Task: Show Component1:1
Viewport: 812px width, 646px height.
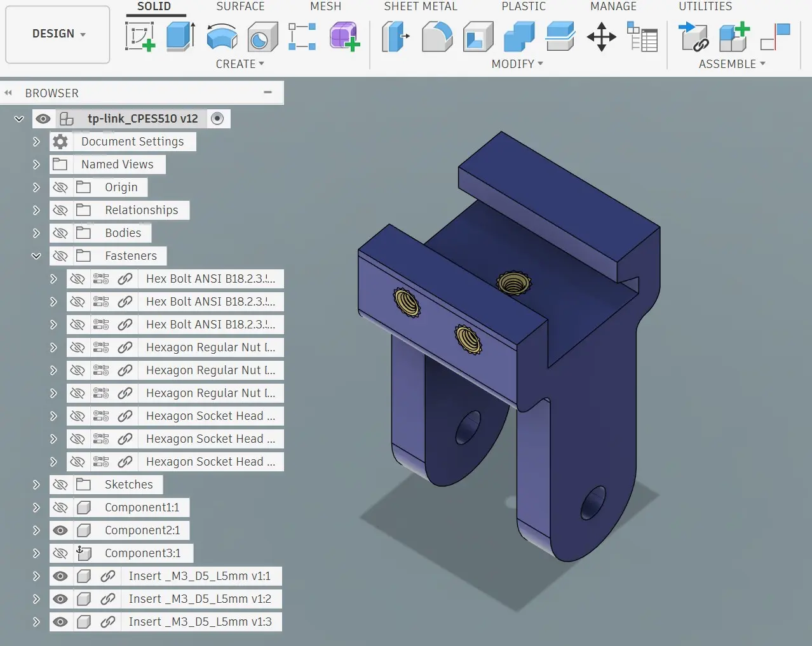Action: pyautogui.click(x=60, y=508)
